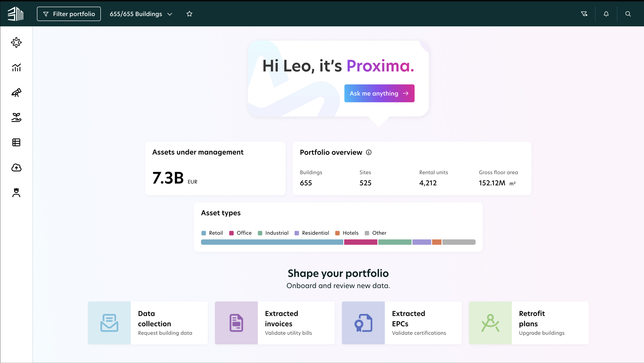Click the 'Validate certifications' subtitle
The height and width of the screenshot is (363, 644).
coord(419,333)
